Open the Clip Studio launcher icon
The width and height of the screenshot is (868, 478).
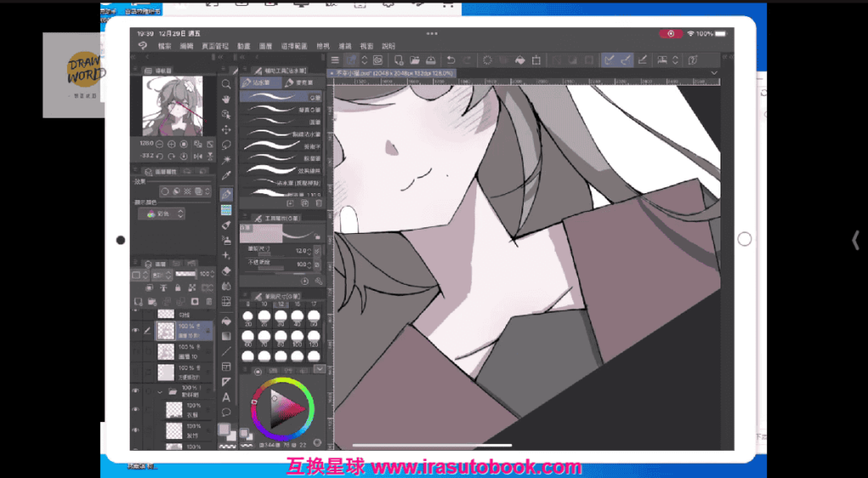(378, 59)
